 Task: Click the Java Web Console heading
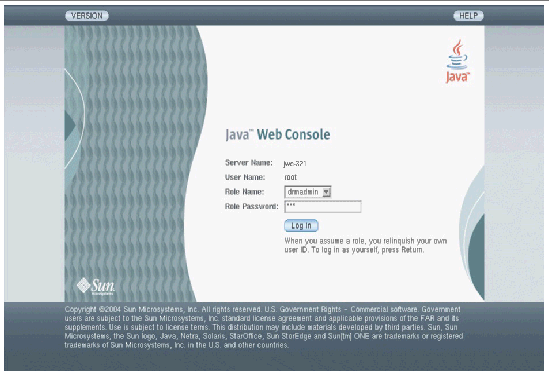coord(278,135)
